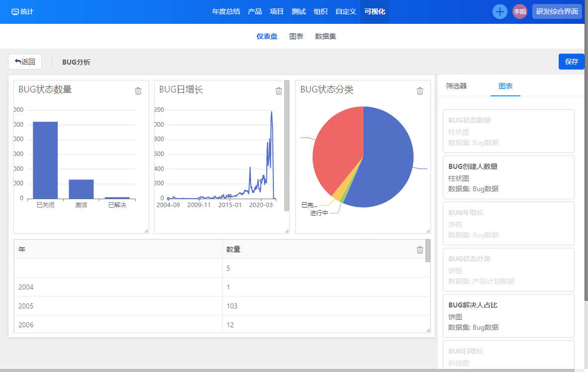Viewport: 588px width, 372px height.
Task: Go to 年度总结 in top navigation
Action: tap(226, 11)
